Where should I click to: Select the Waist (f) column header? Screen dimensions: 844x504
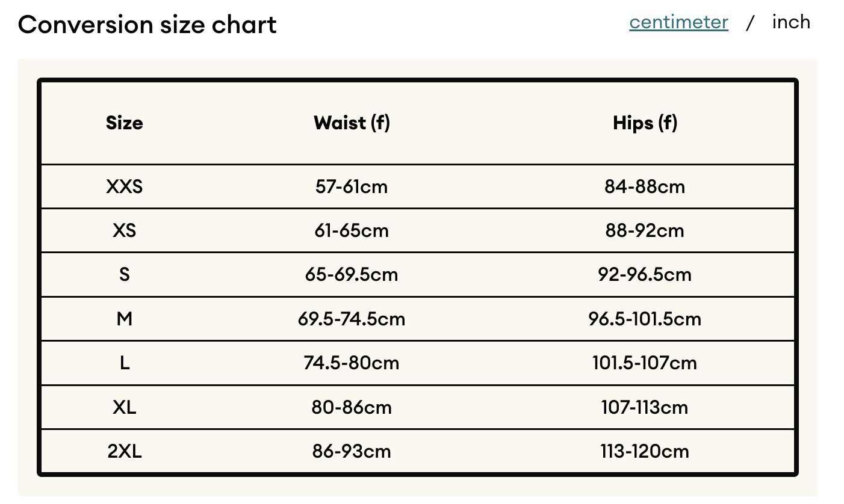352,123
